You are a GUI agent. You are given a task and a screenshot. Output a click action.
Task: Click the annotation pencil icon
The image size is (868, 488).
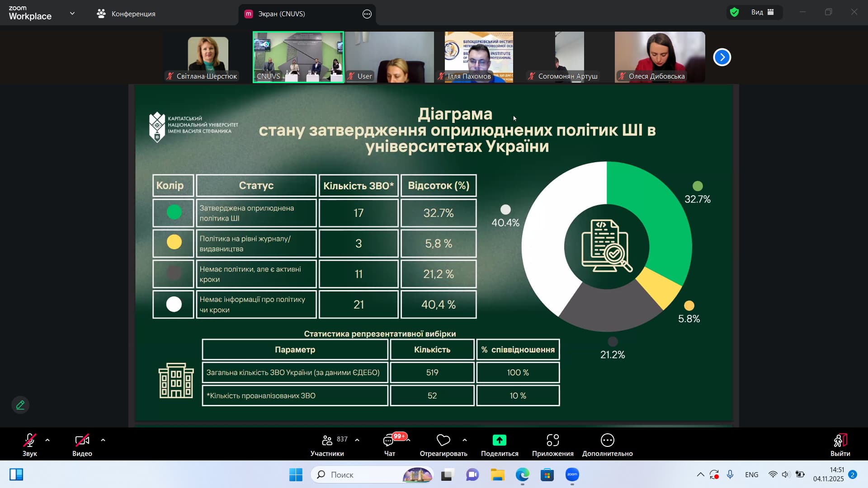click(x=20, y=405)
